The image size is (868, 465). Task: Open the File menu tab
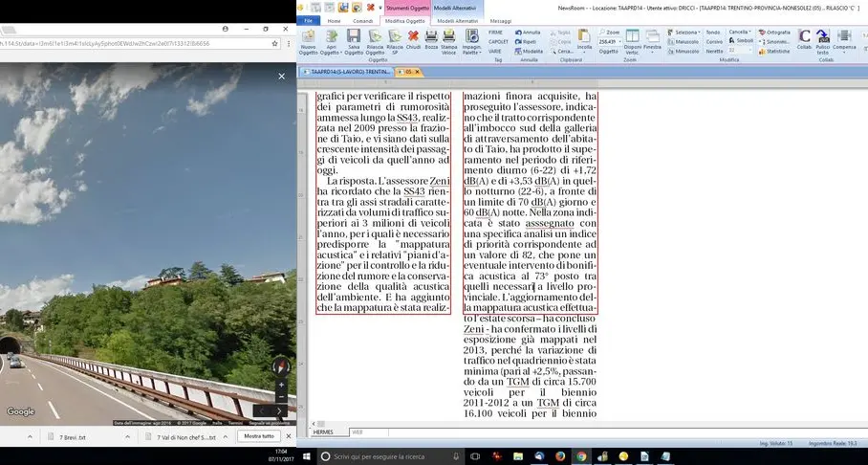(x=309, y=20)
